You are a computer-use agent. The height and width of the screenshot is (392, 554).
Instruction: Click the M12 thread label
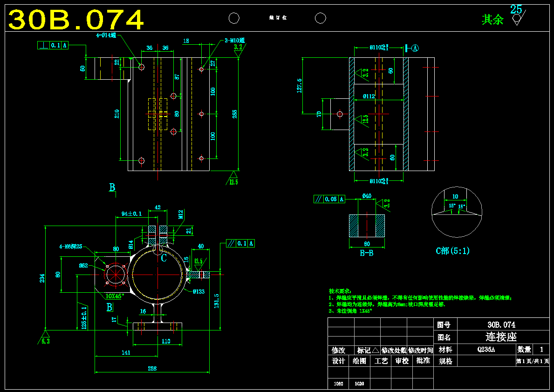pos(180,214)
